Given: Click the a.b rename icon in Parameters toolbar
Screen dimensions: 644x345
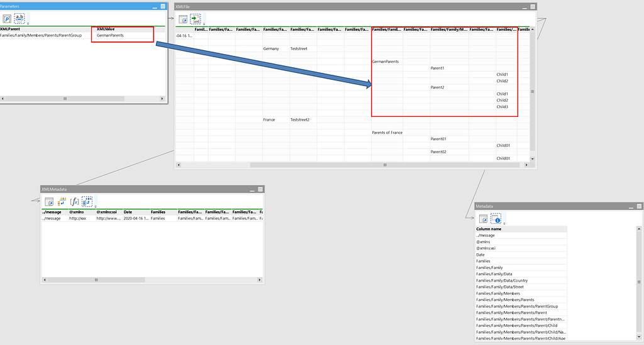Looking at the screenshot, I should point(19,18).
